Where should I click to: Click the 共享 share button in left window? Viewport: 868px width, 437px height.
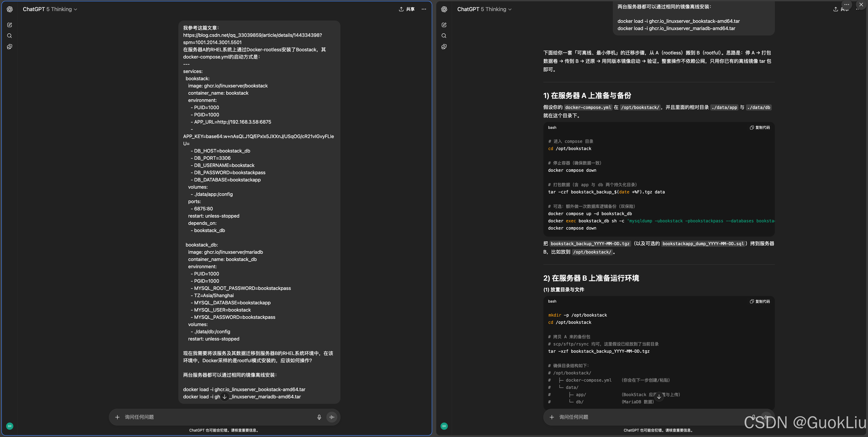(407, 9)
